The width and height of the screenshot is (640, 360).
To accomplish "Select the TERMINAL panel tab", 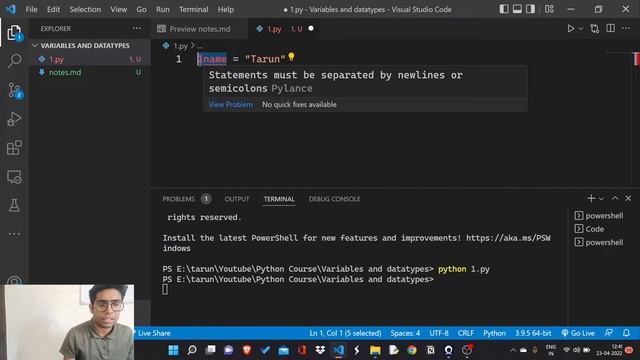I will coord(279,199).
